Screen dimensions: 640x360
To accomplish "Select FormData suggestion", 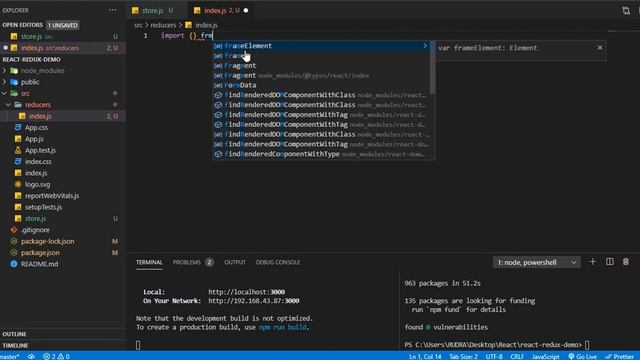I will coord(320,85).
